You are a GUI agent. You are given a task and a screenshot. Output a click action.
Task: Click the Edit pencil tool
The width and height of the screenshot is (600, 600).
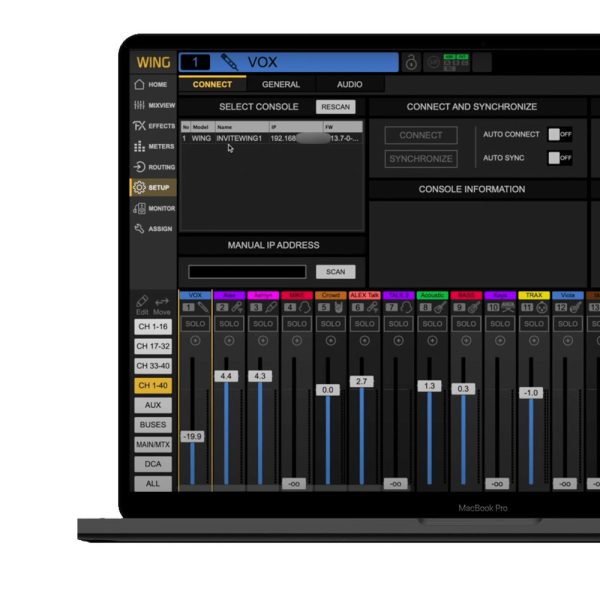coord(142,305)
